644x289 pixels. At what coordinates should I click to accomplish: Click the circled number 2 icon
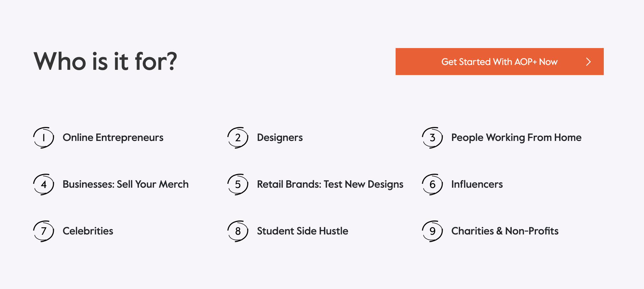pyautogui.click(x=238, y=138)
